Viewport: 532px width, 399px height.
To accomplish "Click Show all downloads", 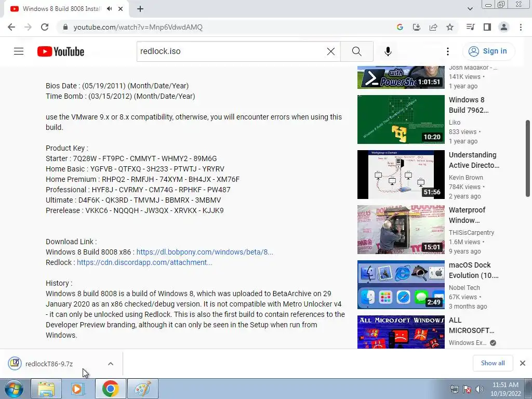I will point(493,363).
